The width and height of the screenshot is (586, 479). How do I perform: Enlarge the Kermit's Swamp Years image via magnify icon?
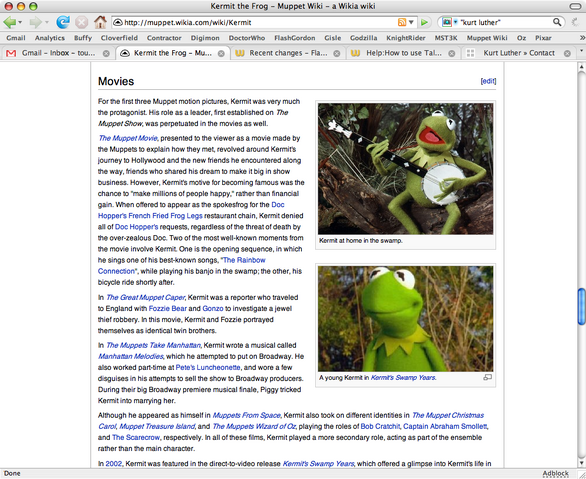tap(487, 377)
